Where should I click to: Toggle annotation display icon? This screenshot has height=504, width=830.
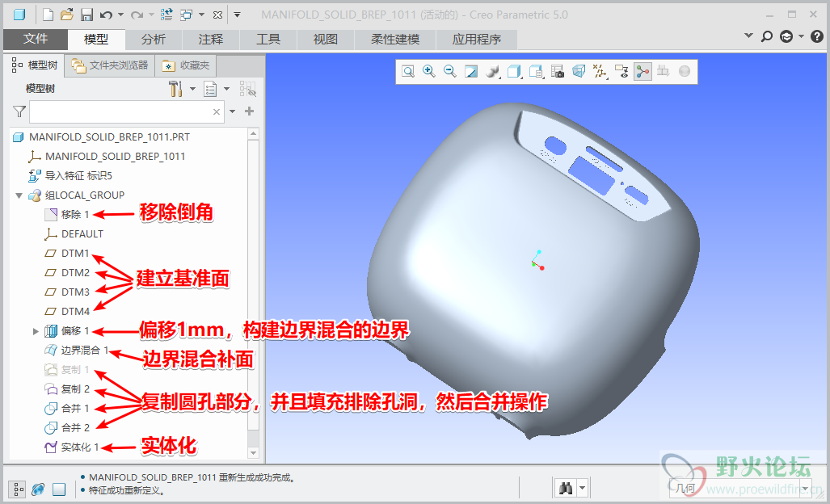click(621, 71)
